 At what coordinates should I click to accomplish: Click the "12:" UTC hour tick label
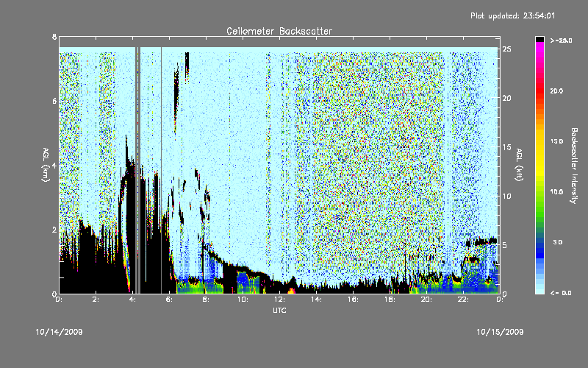click(x=279, y=300)
